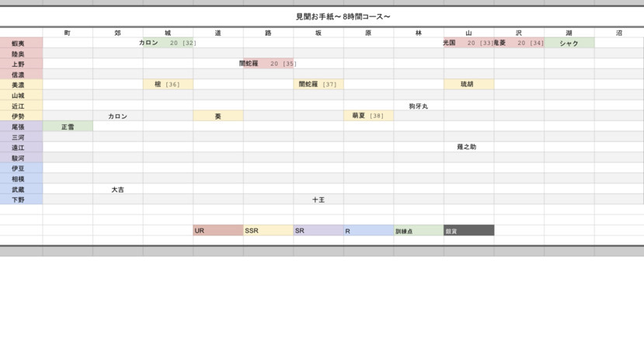The image size is (644, 362).
Task: Click the カロン 20 [32] cell
Action: tap(168, 43)
